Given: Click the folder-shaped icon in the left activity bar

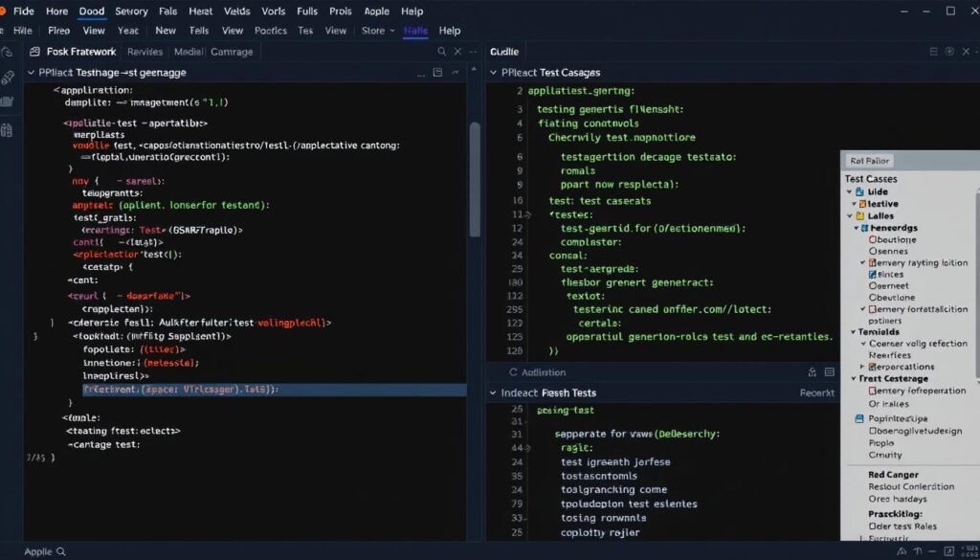Looking at the screenshot, I should (7, 101).
